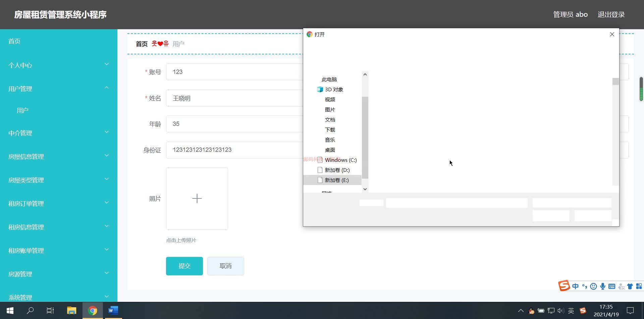This screenshot has width=644, height=319.
Task: Open Sogou input method logo icon
Action: click(x=564, y=286)
